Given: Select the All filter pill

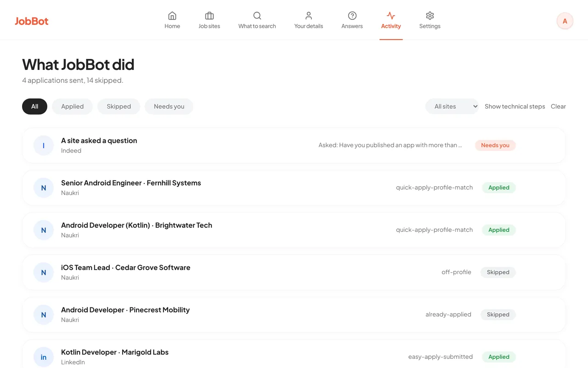Looking at the screenshot, I should [34, 106].
